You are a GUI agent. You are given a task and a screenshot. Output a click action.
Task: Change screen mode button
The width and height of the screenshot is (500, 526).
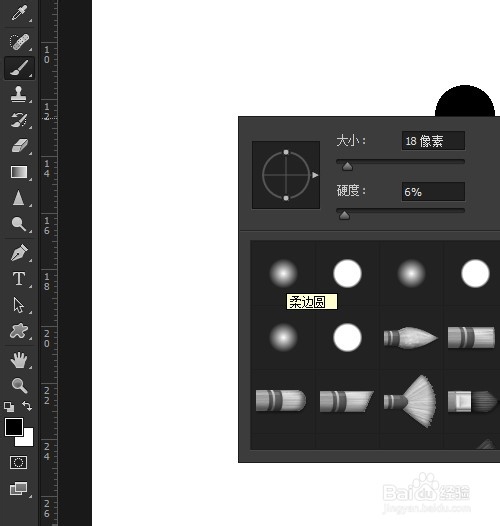pyautogui.click(x=19, y=488)
